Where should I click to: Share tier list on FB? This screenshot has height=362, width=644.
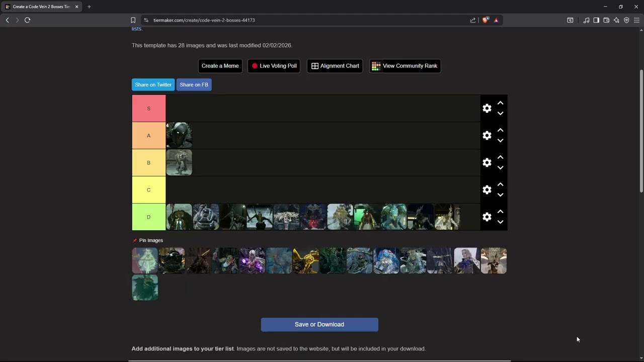194,84
